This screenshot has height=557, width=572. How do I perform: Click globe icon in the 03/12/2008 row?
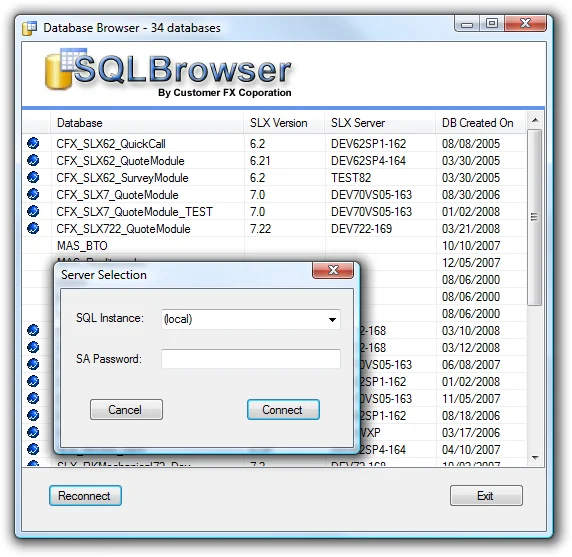(33, 347)
